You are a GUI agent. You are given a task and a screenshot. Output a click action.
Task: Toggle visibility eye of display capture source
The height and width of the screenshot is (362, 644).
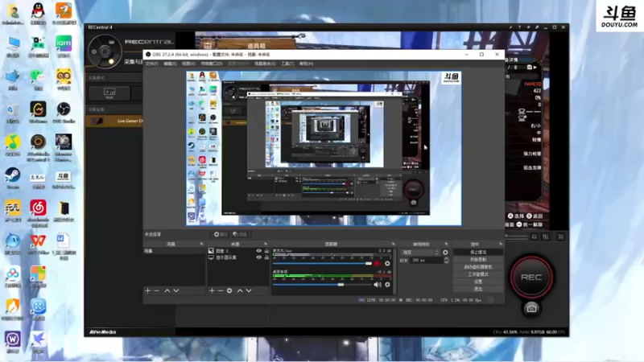[258, 257]
